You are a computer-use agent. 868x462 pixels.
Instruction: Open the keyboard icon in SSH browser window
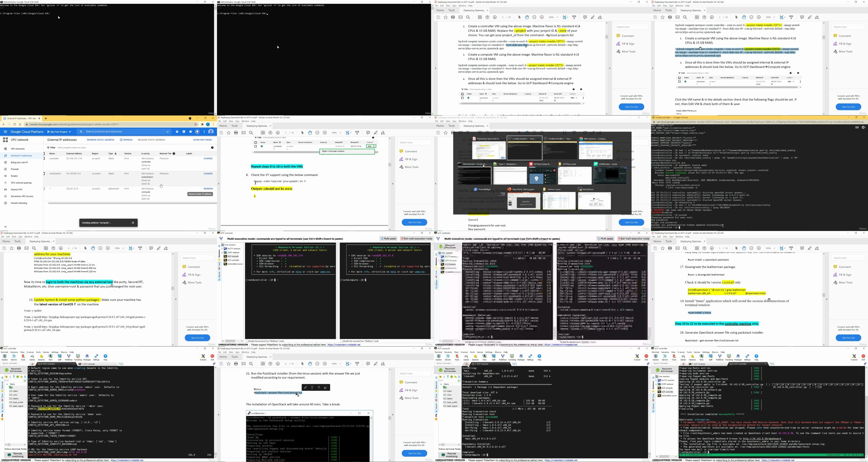click(x=857, y=127)
